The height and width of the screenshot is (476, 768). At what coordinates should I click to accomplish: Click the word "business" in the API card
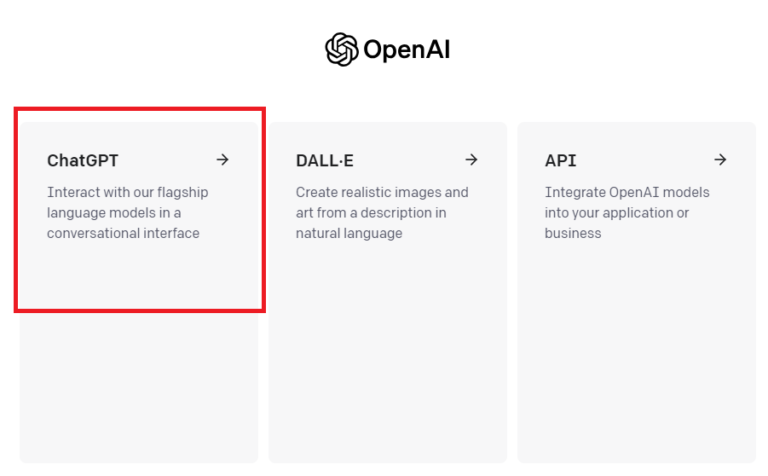573,233
